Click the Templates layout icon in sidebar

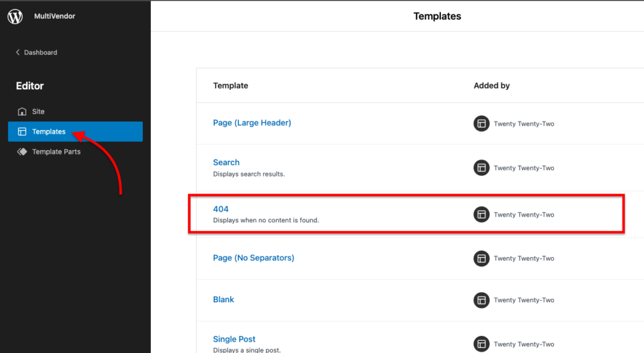click(x=22, y=132)
